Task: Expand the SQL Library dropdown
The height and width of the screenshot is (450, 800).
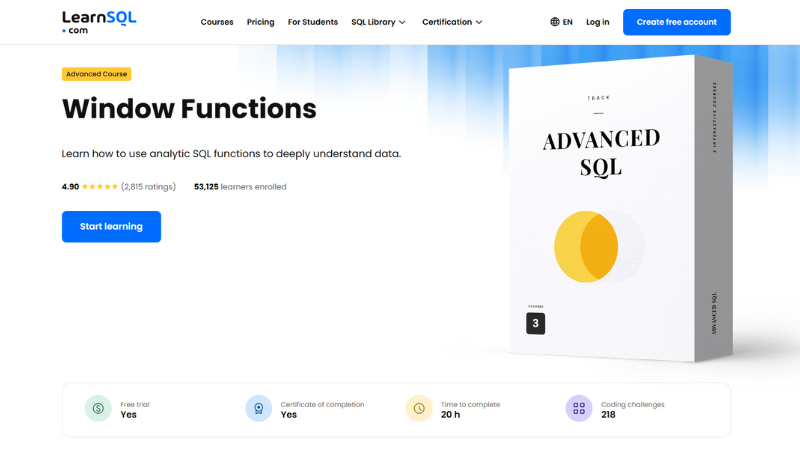Action: pyautogui.click(x=378, y=22)
